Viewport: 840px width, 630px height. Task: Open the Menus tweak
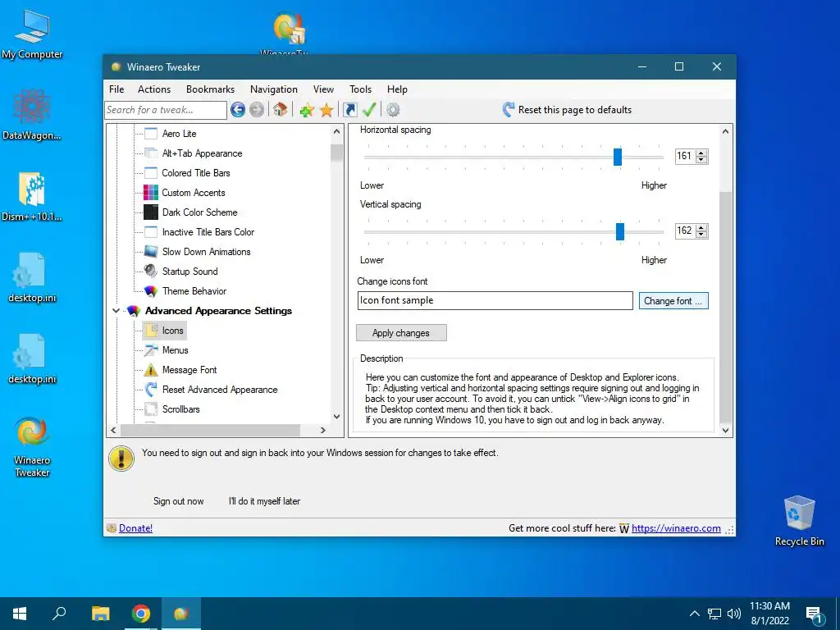coord(176,350)
